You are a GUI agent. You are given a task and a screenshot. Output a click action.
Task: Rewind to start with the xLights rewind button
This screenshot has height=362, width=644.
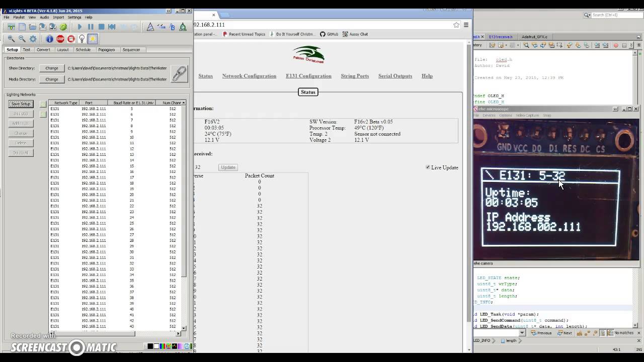[x=112, y=27]
